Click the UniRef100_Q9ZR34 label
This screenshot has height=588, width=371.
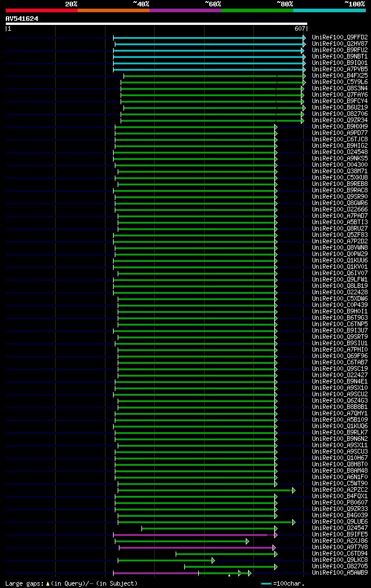tap(340, 120)
